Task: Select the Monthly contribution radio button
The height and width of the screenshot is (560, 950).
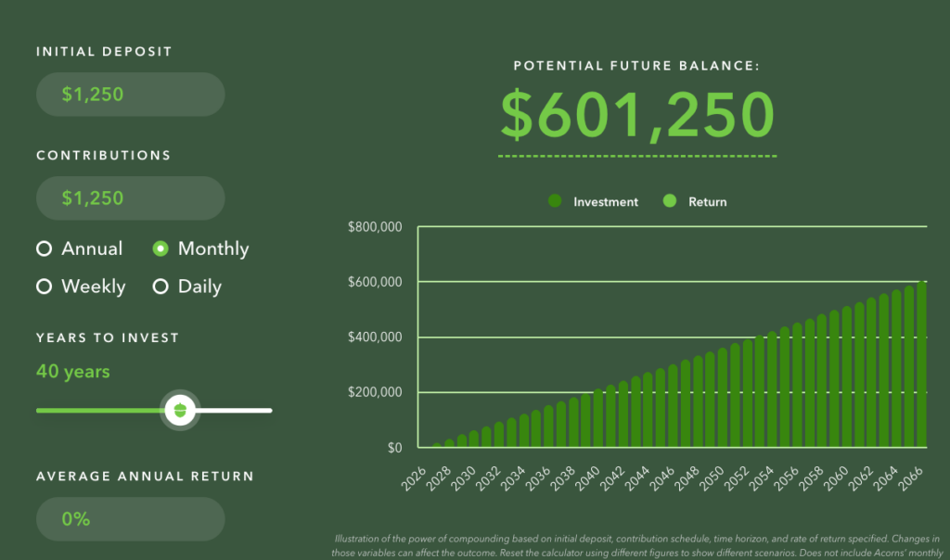Action: tap(160, 249)
